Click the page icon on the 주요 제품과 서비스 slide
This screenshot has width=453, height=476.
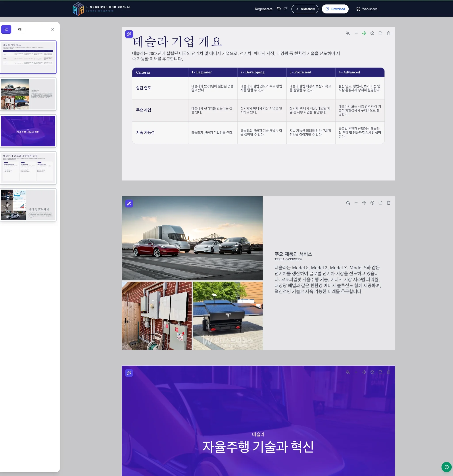tap(380, 203)
